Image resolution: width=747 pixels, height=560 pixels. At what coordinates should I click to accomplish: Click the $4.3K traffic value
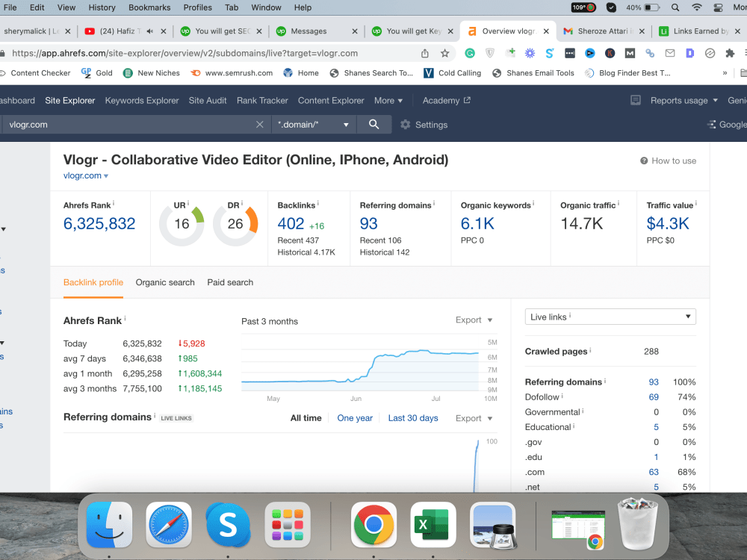click(667, 223)
